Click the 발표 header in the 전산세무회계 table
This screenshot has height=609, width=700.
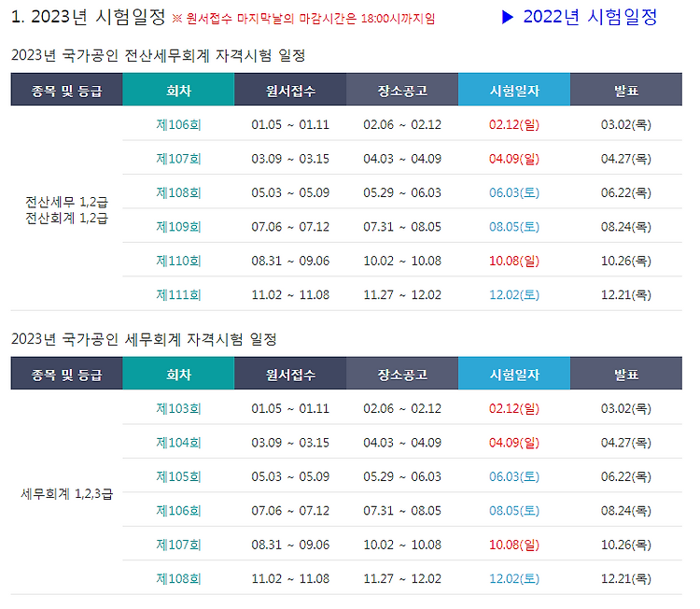pyautogui.click(x=626, y=91)
